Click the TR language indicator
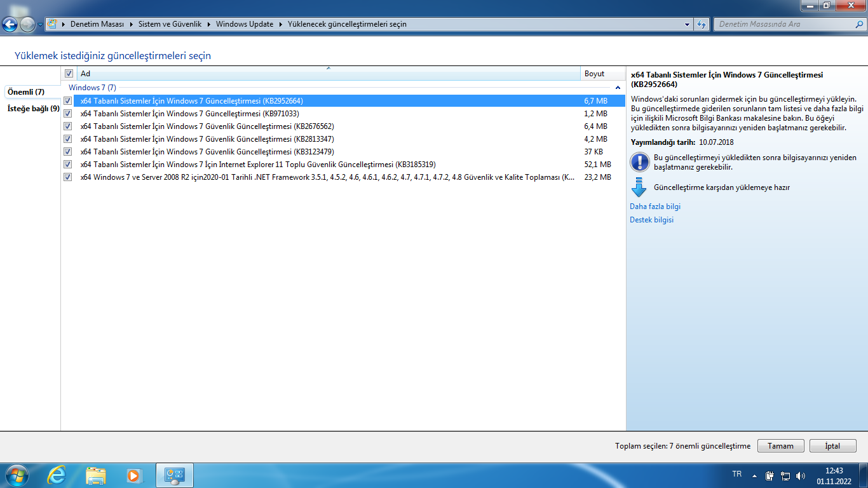The height and width of the screenshot is (488, 868). point(737,474)
